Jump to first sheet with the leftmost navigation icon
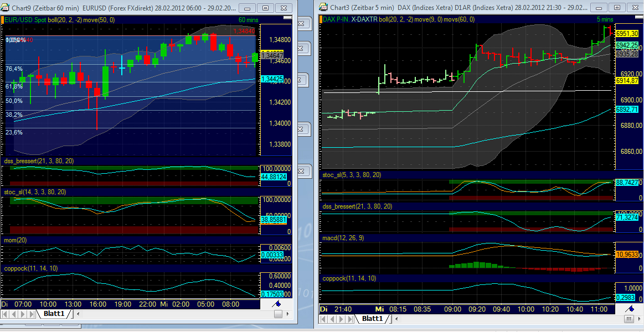Image resolution: width=644 pixels, height=332 pixels. coord(6,314)
